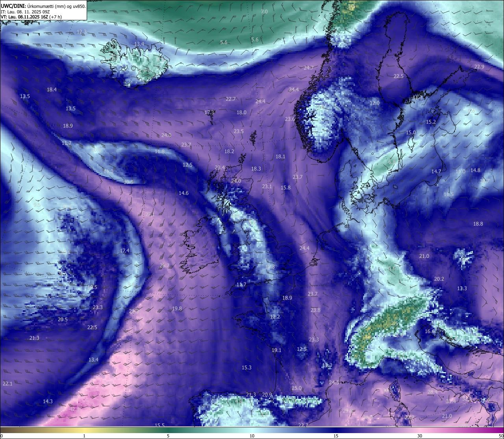The image size is (504, 439).
Task: Click the 30 tick on color scale
Action: click(420, 436)
